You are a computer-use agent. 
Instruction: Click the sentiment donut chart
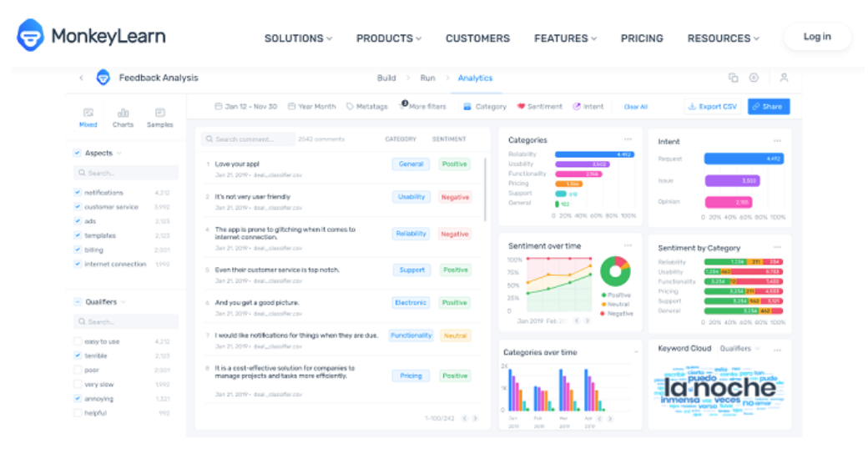point(615,270)
